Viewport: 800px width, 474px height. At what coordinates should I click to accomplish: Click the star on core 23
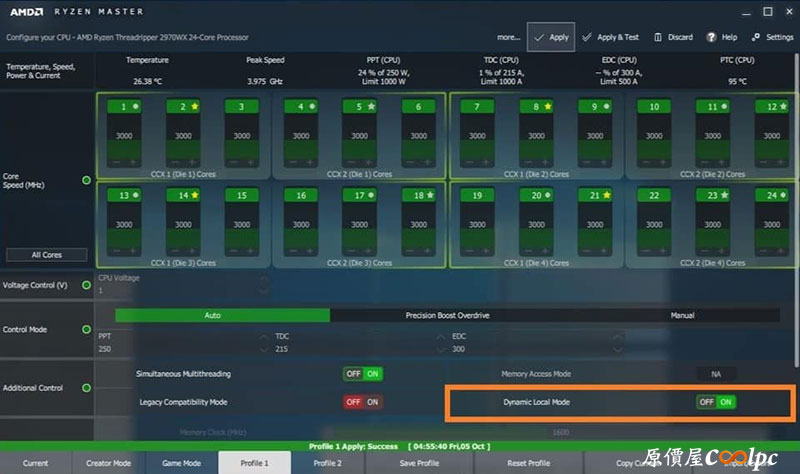tap(724, 195)
